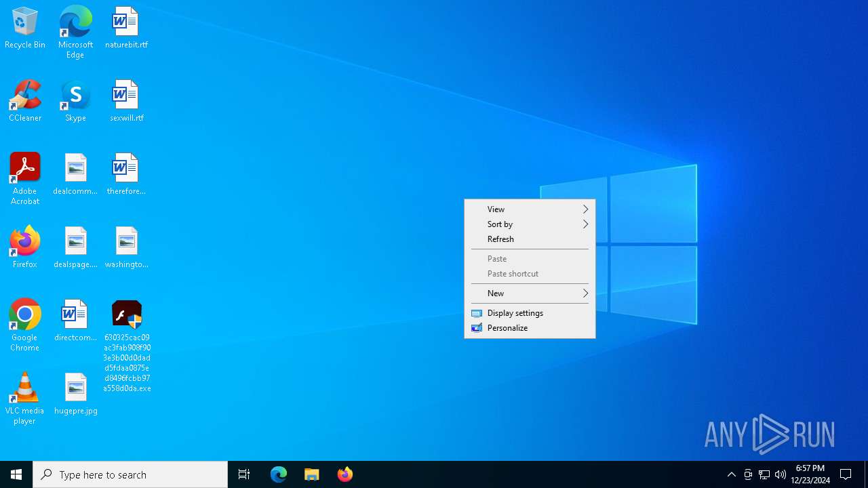The width and height of the screenshot is (868, 488).
Task: Select the Microsoft Edge desktop shortcut
Action: point(75,32)
